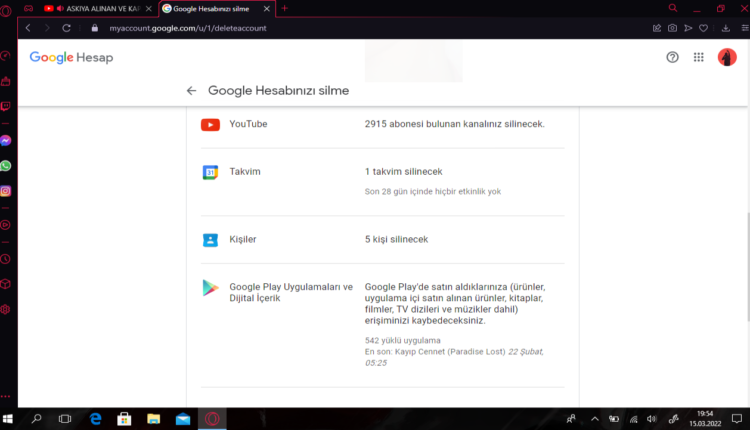Open the Google apps grid
The image size is (750, 430).
[698, 57]
